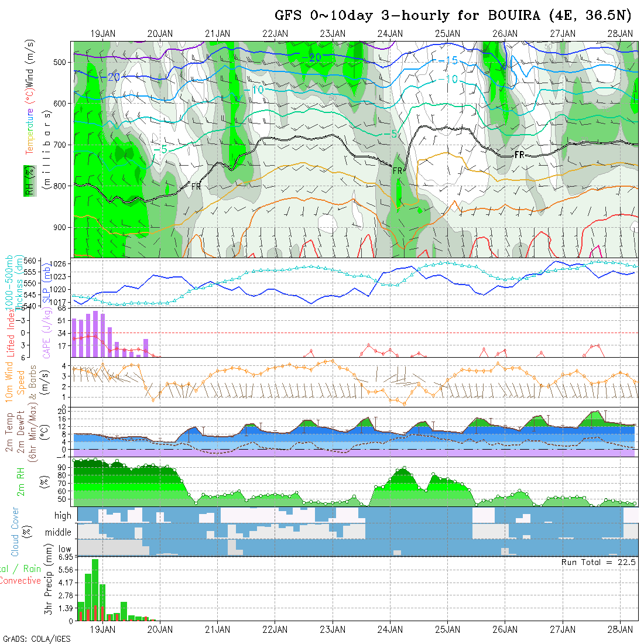Click the 25JAN label on top axis

click(447, 34)
